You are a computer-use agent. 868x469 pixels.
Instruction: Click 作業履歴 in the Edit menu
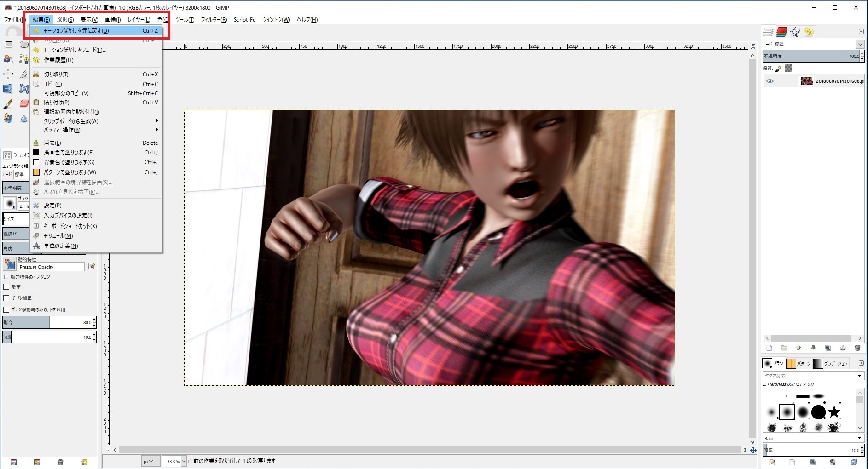coord(96,60)
